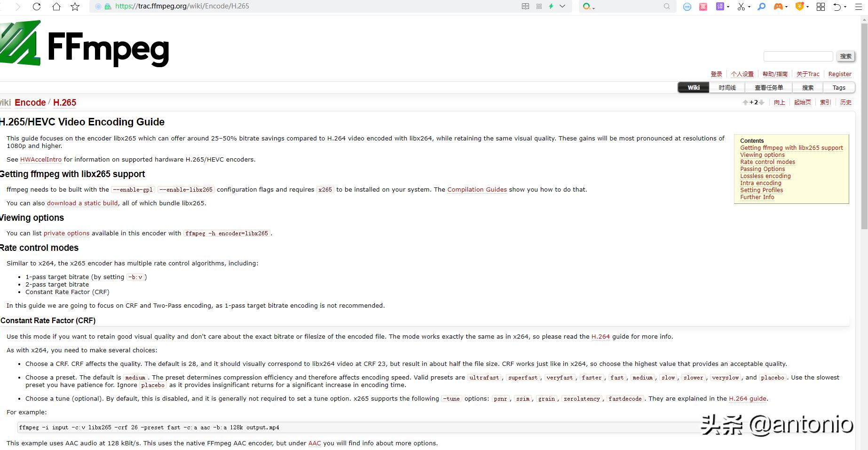Click the Register link
The height and width of the screenshot is (450, 868).
tap(840, 74)
